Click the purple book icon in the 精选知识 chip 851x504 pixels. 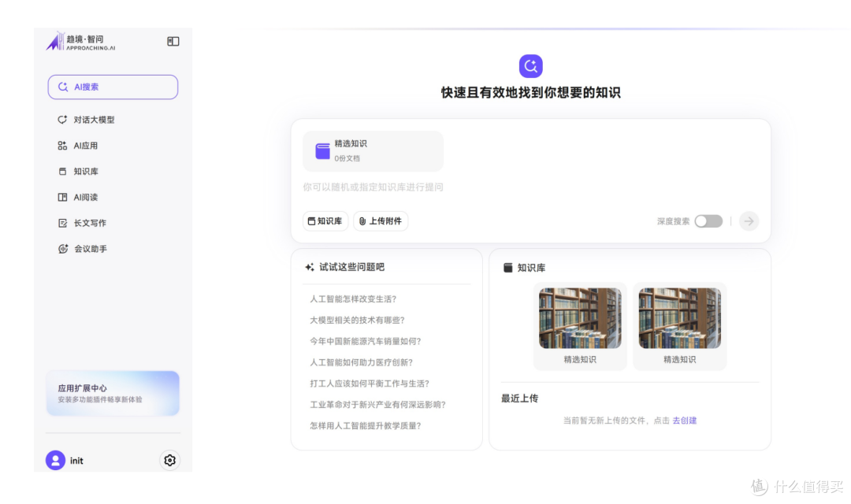(322, 151)
